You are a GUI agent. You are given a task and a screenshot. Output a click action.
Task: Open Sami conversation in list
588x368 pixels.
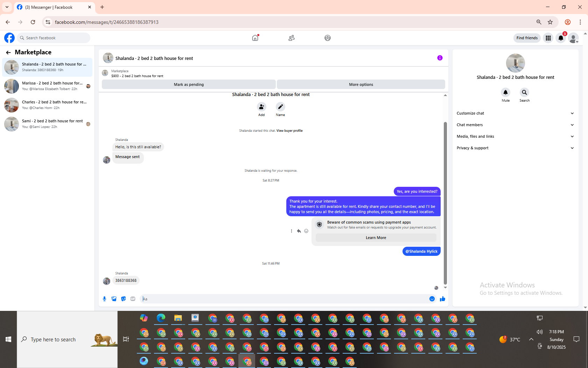point(47,124)
